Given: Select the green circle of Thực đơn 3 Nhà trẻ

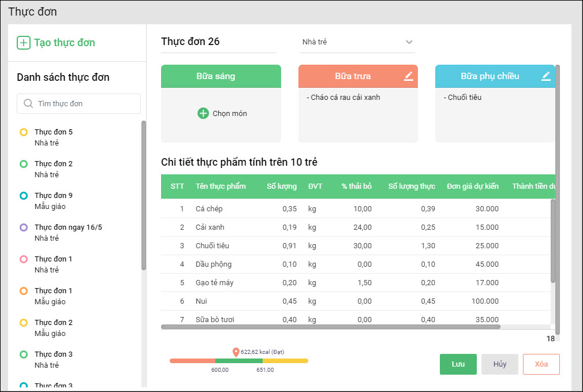Looking at the screenshot, I should (24, 354).
